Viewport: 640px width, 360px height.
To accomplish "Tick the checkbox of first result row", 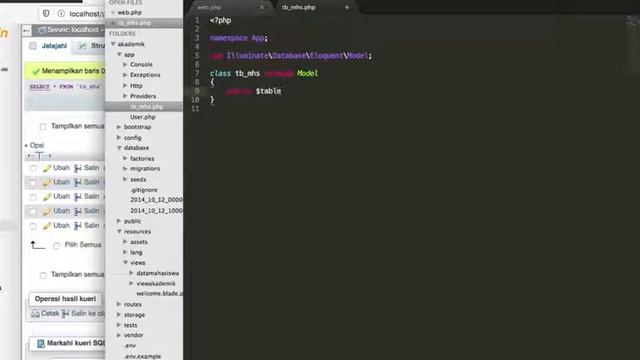I will (33, 168).
